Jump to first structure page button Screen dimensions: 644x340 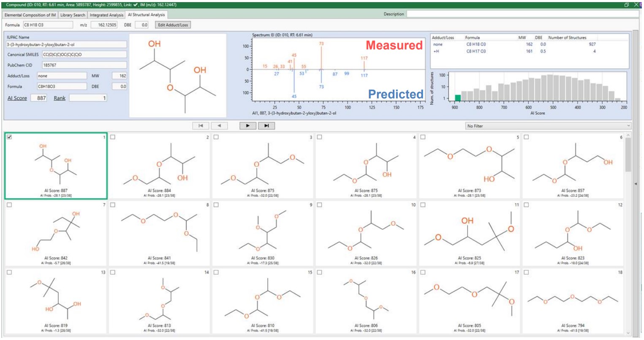[201, 125]
